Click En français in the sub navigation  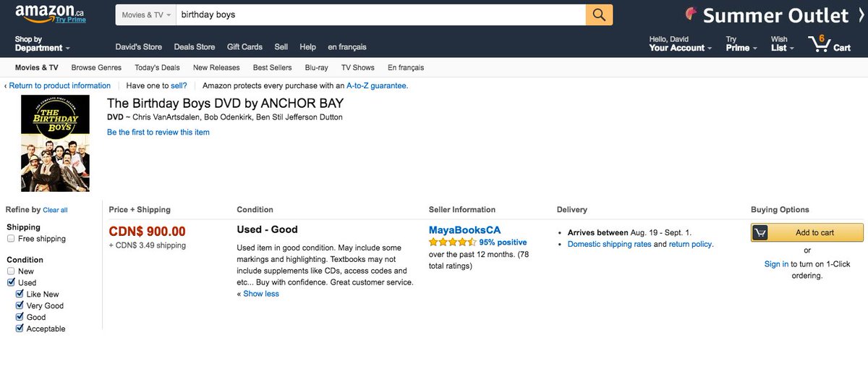pos(406,67)
